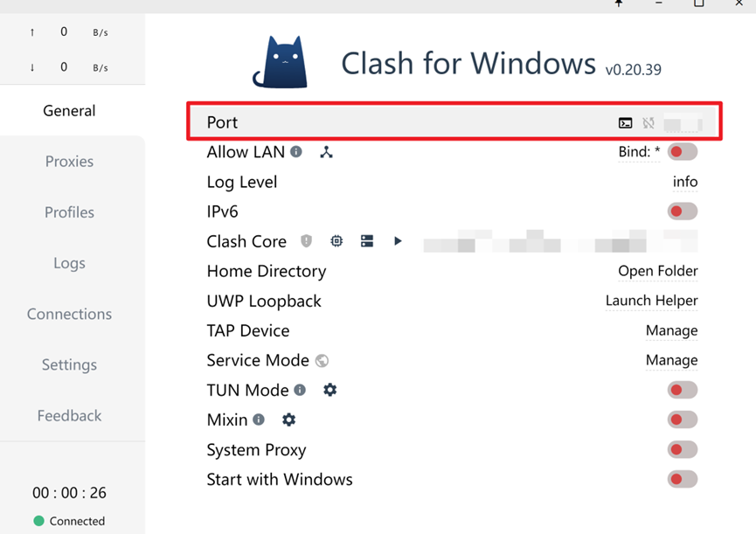Click the globe icon beside Service Mode
The width and height of the screenshot is (756, 534).
(322, 361)
